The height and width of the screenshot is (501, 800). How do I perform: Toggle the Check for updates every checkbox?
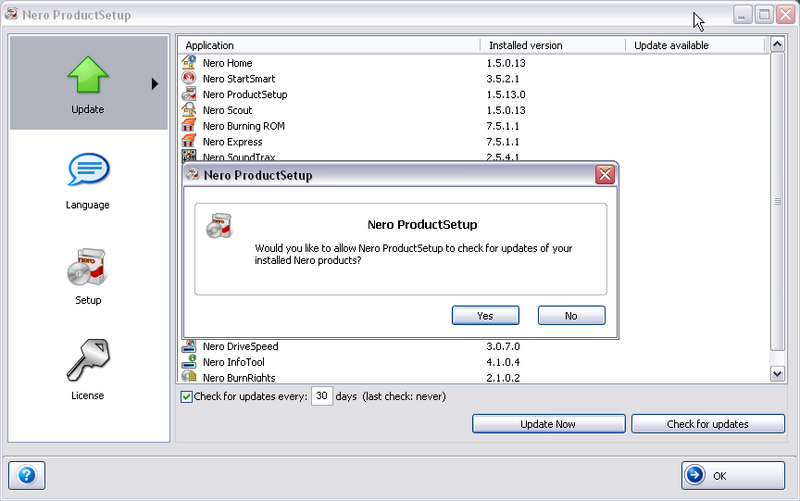coord(187,396)
